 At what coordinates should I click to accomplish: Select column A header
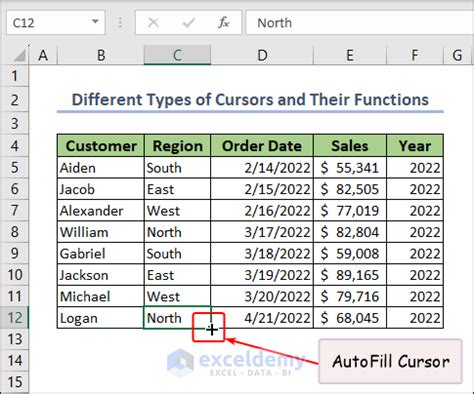point(43,55)
